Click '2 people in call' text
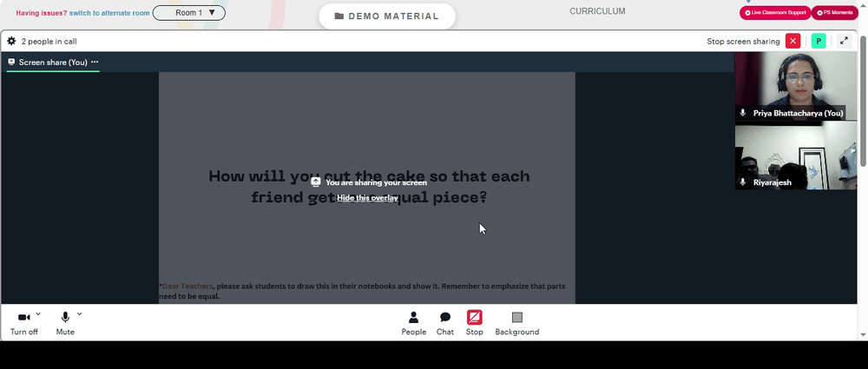Screen dimensions: 868x369 (49, 42)
